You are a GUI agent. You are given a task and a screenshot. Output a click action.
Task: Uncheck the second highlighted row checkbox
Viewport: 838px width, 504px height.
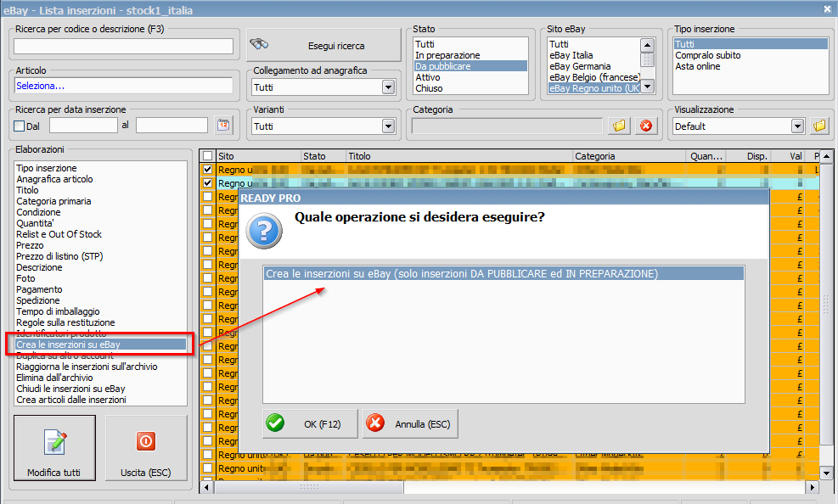point(207,182)
